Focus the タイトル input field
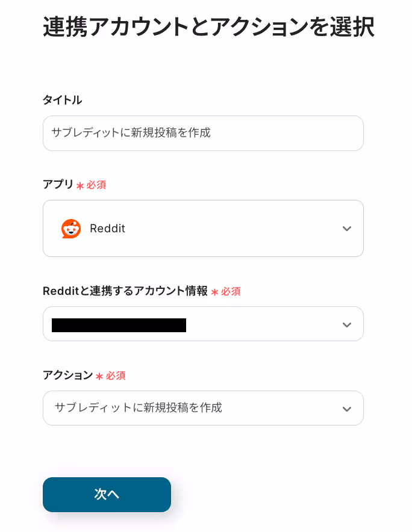 [203, 134]
